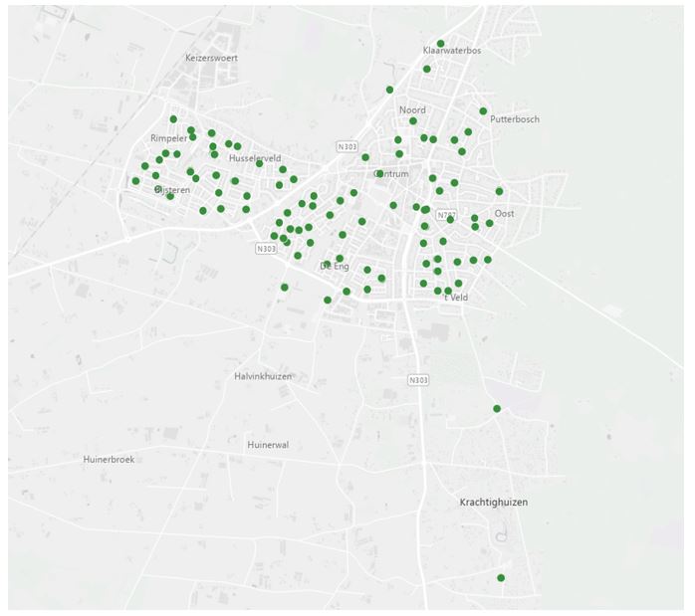Select the westernmost green marker near Bijsteren
This screenshot has width=695, height=616.
[x=135, y=181]
